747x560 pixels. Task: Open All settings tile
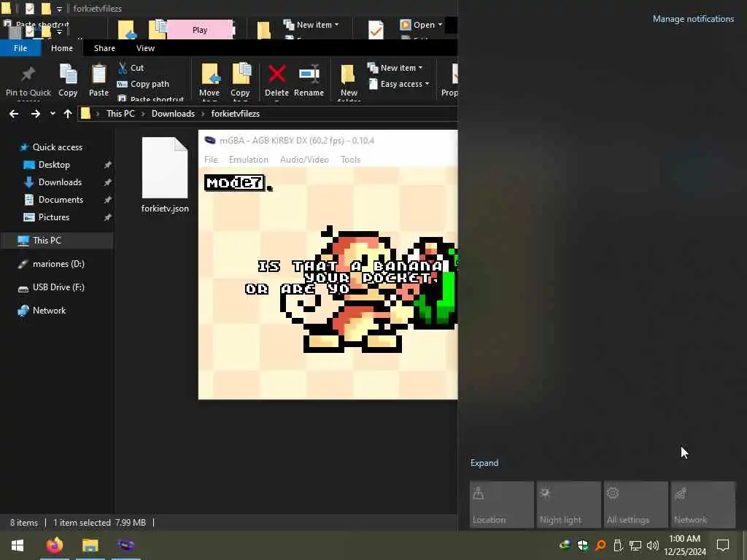[x=635, y=505]
